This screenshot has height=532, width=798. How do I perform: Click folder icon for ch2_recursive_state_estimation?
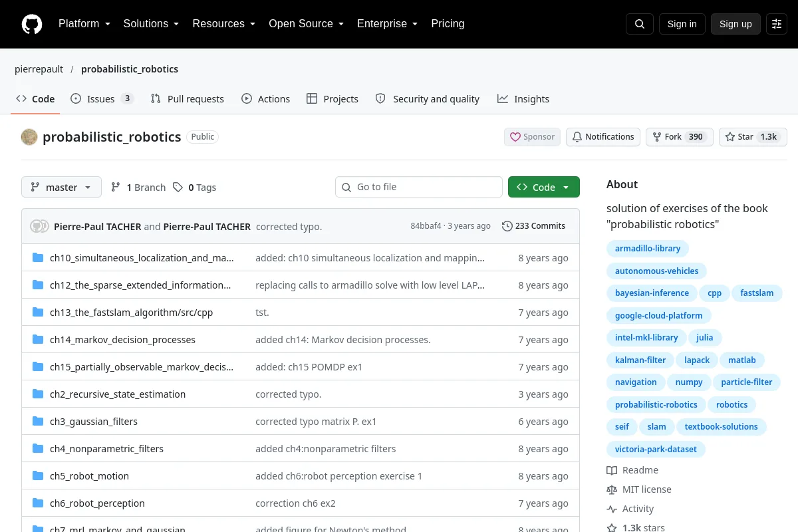(38, 394)
